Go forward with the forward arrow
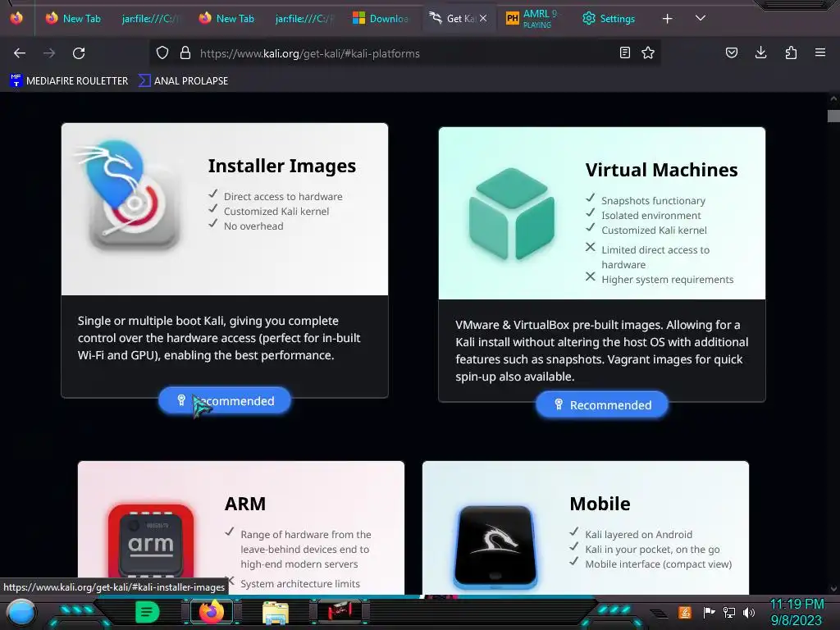Screen dimensions: 840x630 [49, 53]
